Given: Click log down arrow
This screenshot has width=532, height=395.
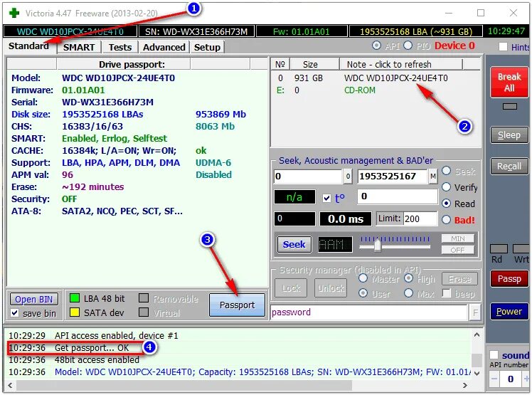Looking at the screenshot, I should tap(477, 373).
